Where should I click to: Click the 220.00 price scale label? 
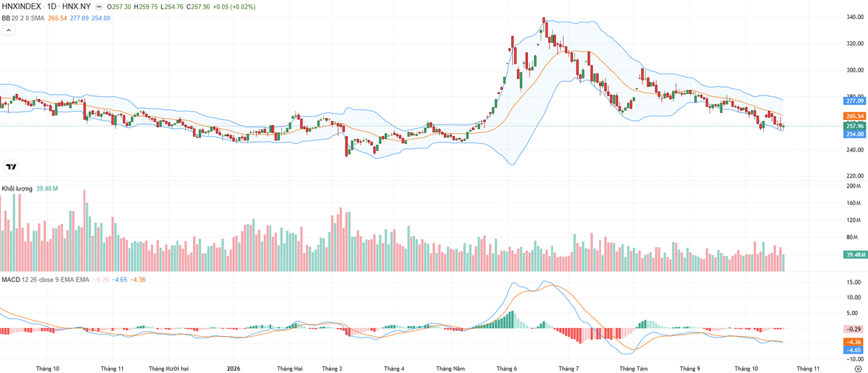coord(856,176)
